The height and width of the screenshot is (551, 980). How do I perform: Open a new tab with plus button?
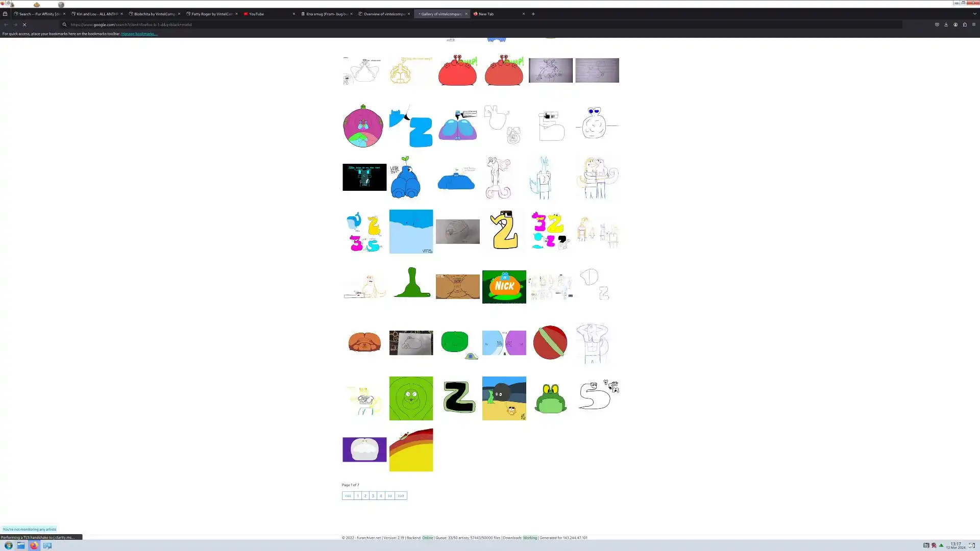coord(533,14)
